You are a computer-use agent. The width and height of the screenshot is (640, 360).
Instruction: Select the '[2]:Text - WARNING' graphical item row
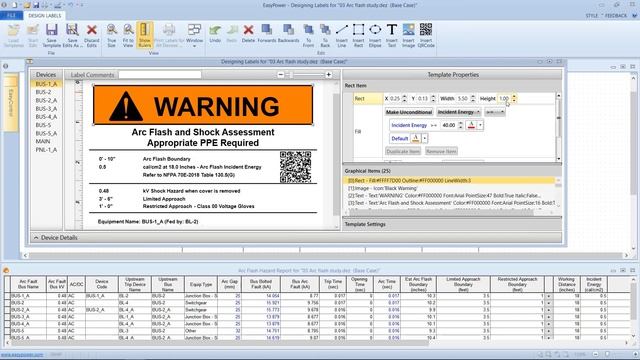coord(450,196)
